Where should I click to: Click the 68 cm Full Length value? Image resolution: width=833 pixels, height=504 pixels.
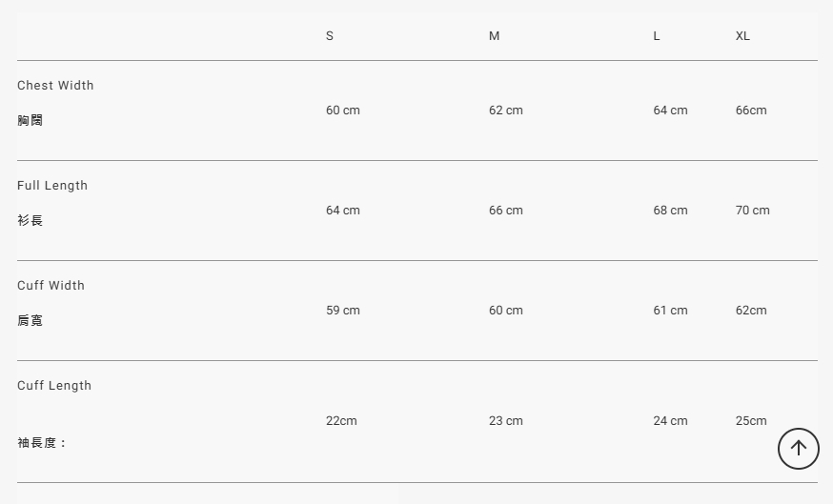point(670,211)
